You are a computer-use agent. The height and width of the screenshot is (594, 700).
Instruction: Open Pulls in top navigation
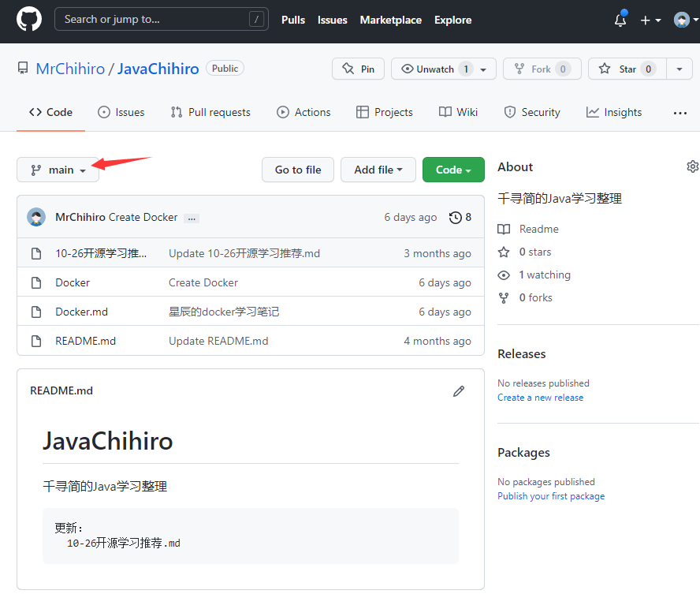point(293,20)
